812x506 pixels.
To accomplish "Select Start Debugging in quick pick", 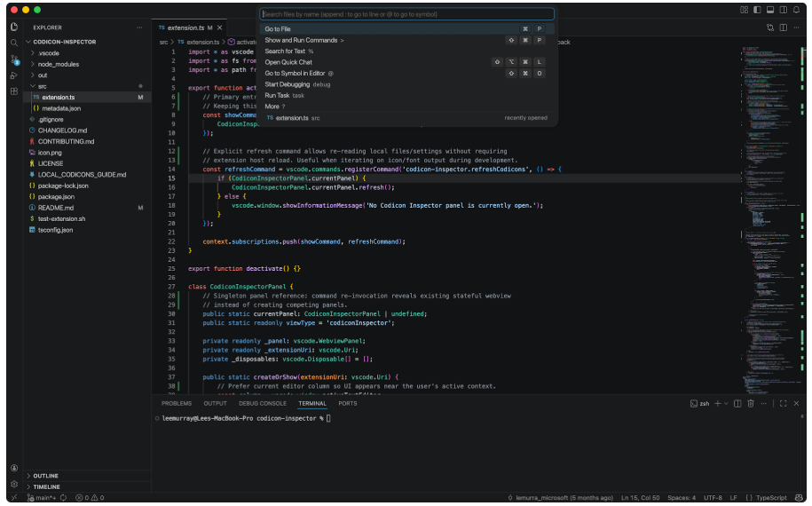I will pos(406,84).
